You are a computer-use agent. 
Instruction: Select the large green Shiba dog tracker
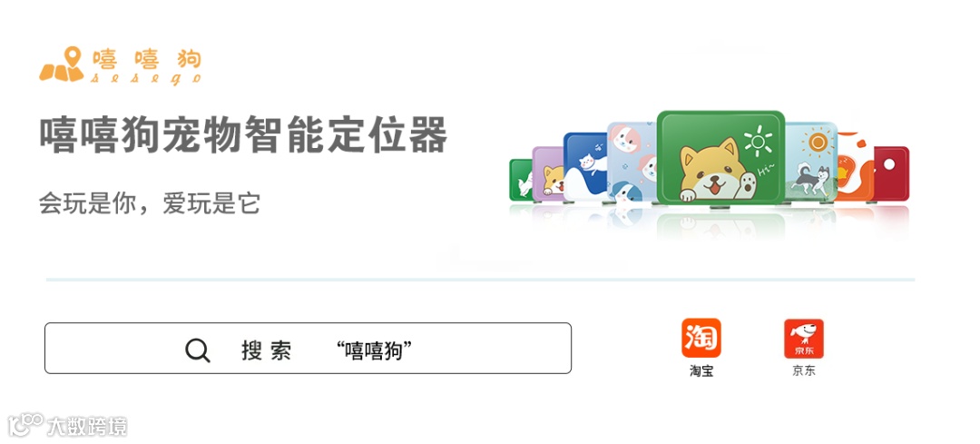pos(720,158)
